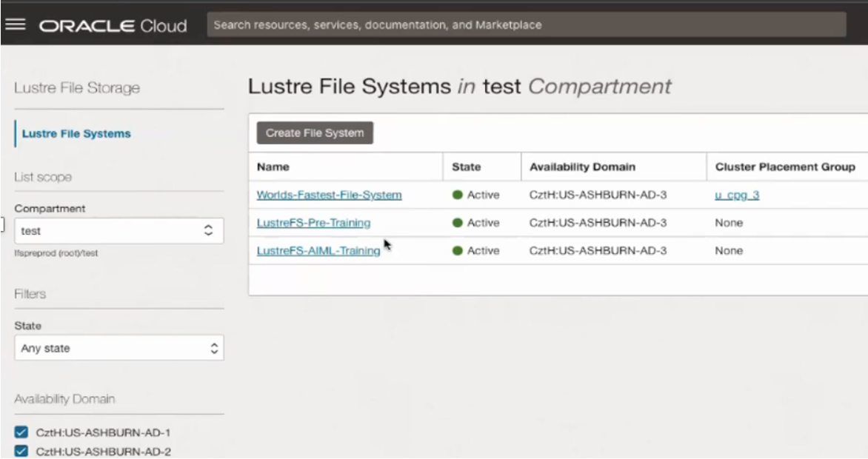Click the CztH:US-ASHBURN-AD-2 filter label
This screenshot has width=868, height=459.
103,452
